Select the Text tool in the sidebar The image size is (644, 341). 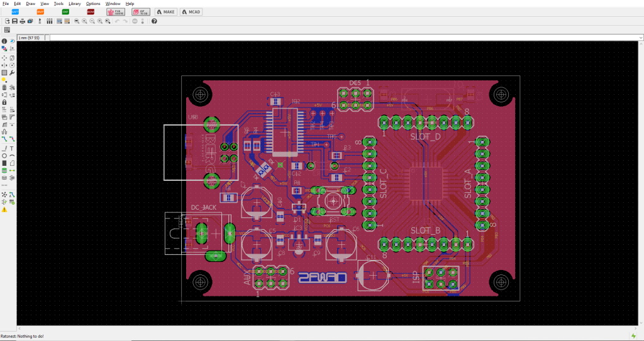pyautogui.click(x=12, y=148)
